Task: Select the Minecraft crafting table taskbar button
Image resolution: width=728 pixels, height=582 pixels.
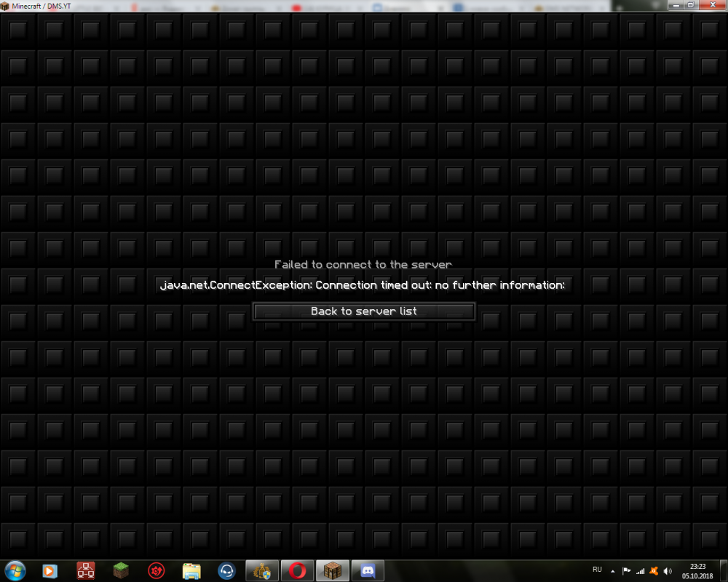Action: click(x=332, y=570)
